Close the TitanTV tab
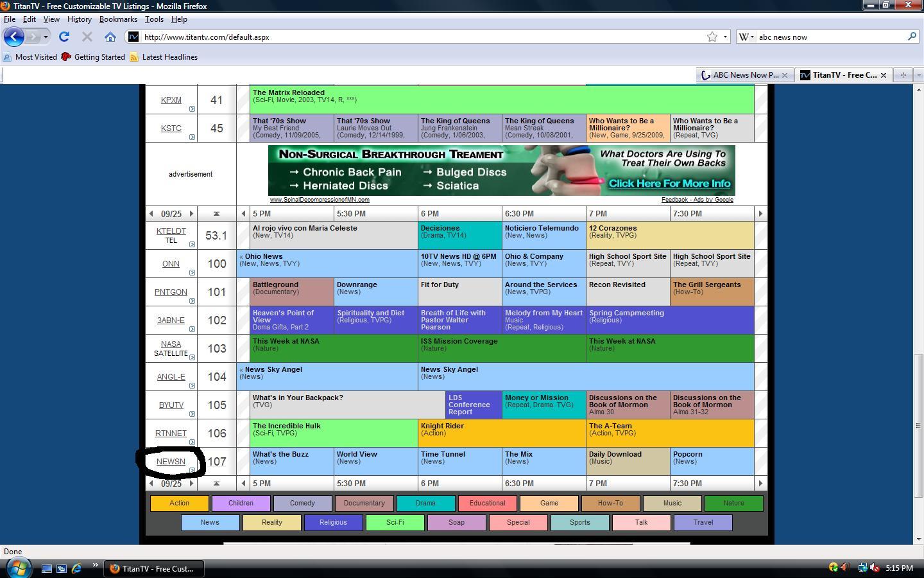Screen dimensions: 924x578 pos(883,75)
